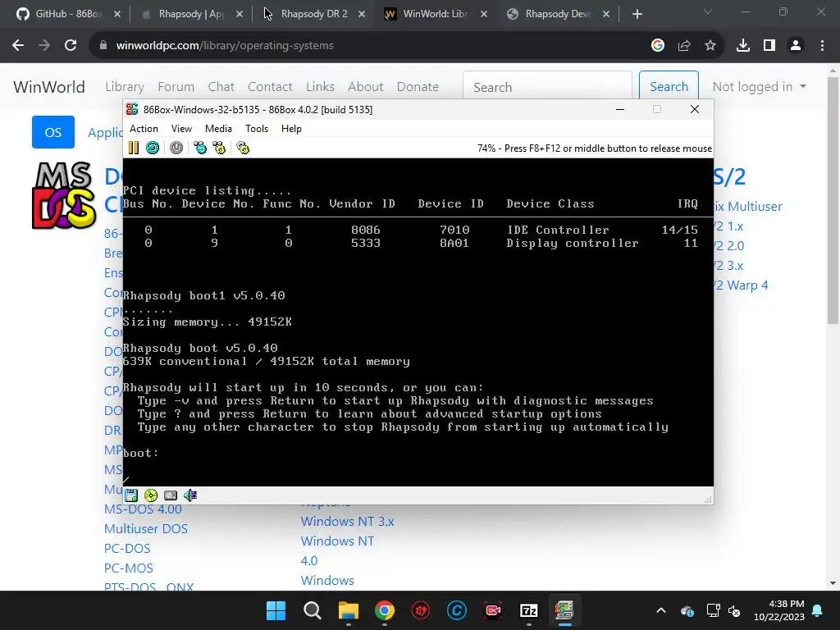Open Chrome downloads icon
The width and height of the screenshot is (840, 630).
[x=743, y=46]
